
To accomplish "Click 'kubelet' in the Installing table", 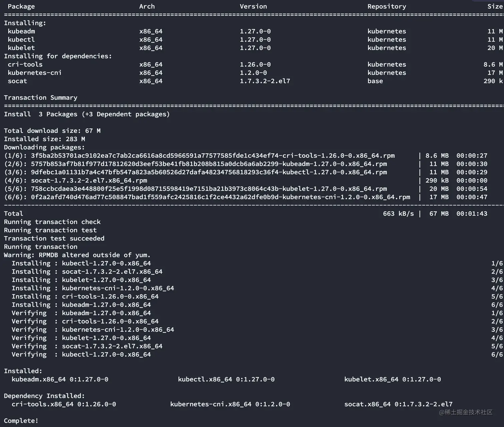I will pyautogui.click(x=21, y=48).
